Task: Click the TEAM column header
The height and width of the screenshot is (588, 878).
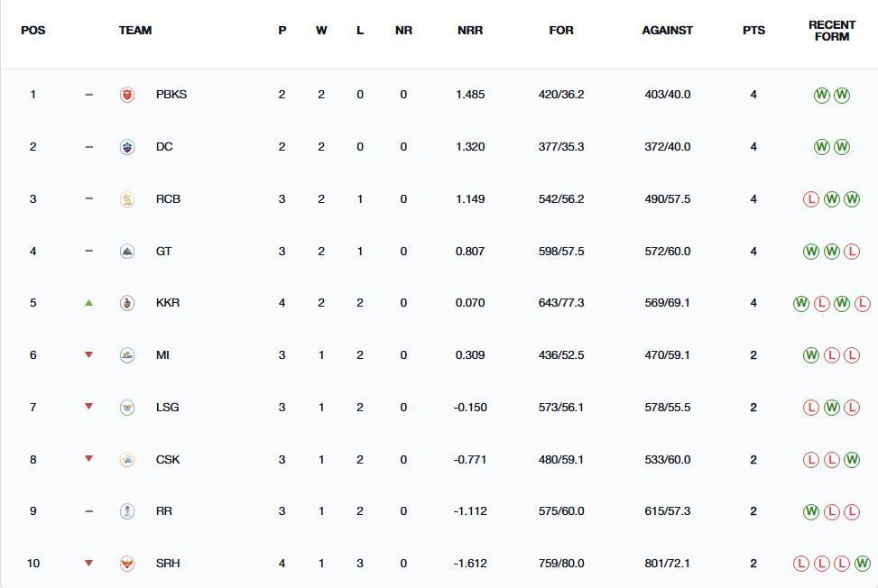Action: [x=135, y=30]
